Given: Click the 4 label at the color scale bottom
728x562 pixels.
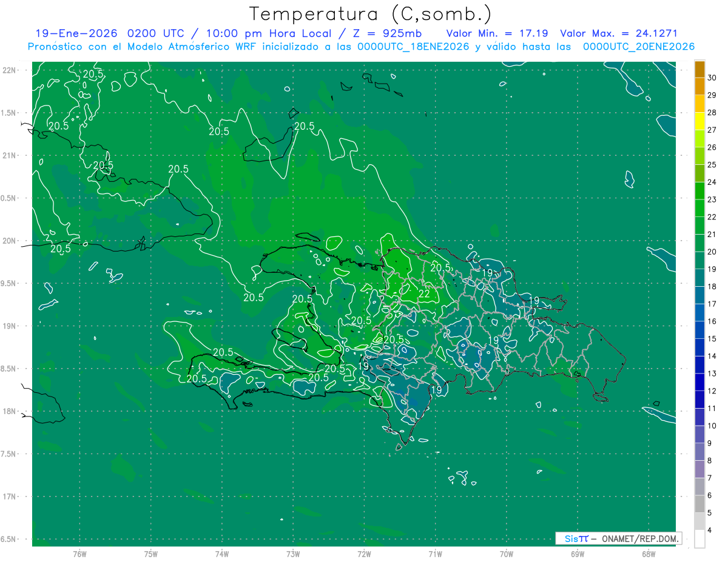Looking at the screenshot, I should click(710, 530).
